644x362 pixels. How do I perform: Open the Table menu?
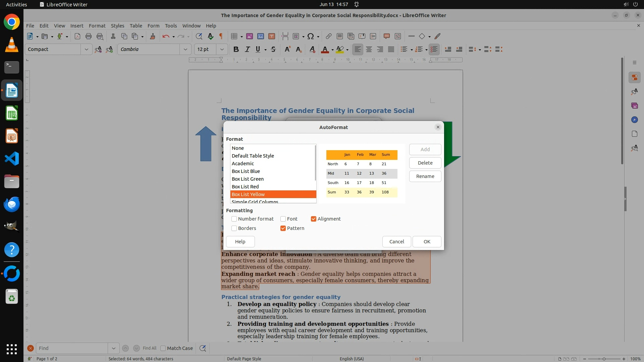coord(136,25)
